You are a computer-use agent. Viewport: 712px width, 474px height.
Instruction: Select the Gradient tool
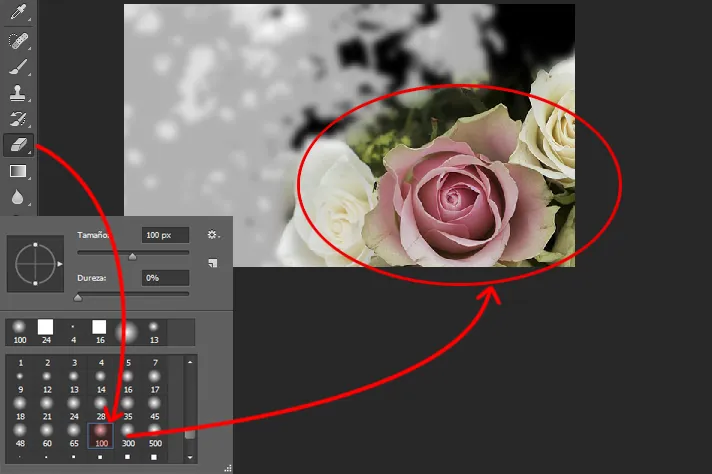(18, 171)
